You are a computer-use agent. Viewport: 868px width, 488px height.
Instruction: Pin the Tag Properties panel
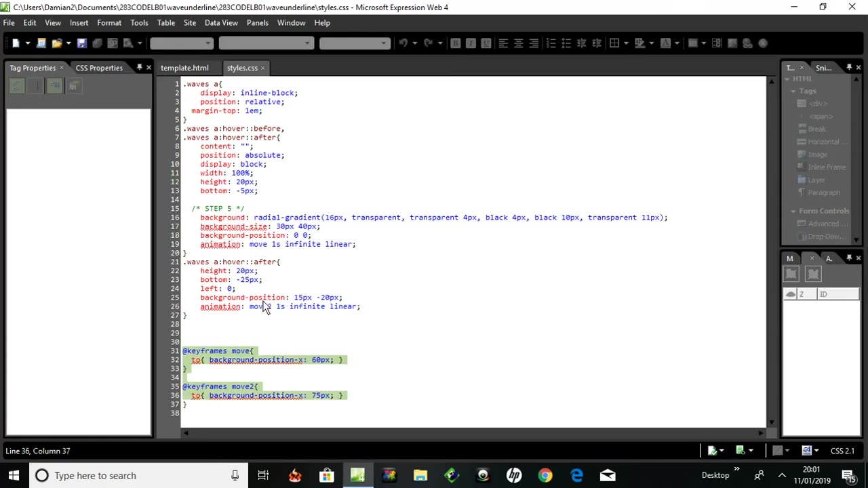click(139, 68)
